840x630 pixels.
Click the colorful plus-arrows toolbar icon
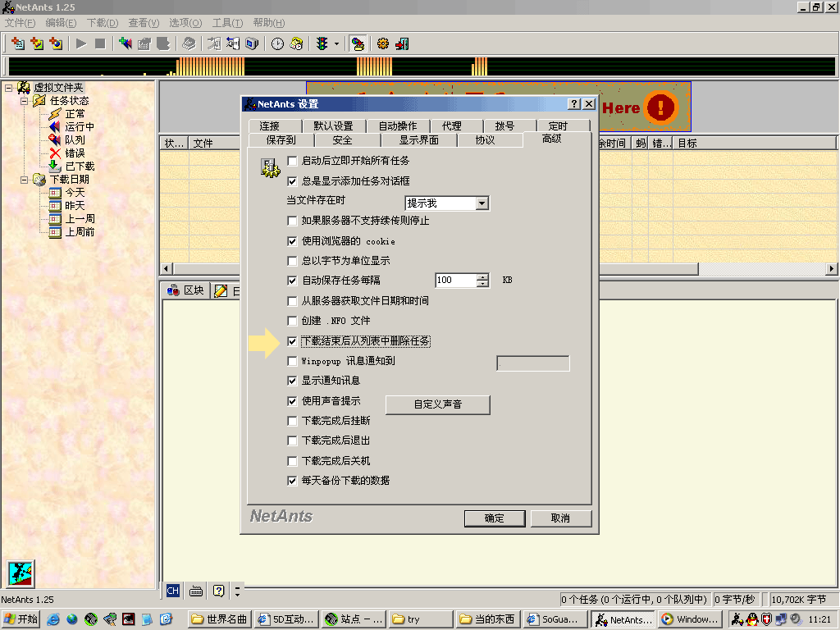126,44
